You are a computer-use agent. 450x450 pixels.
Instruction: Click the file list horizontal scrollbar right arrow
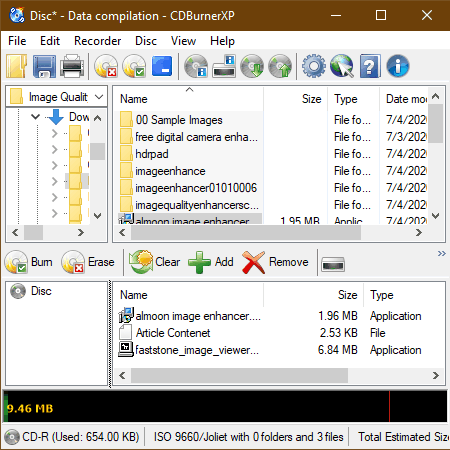pos(419,233)
